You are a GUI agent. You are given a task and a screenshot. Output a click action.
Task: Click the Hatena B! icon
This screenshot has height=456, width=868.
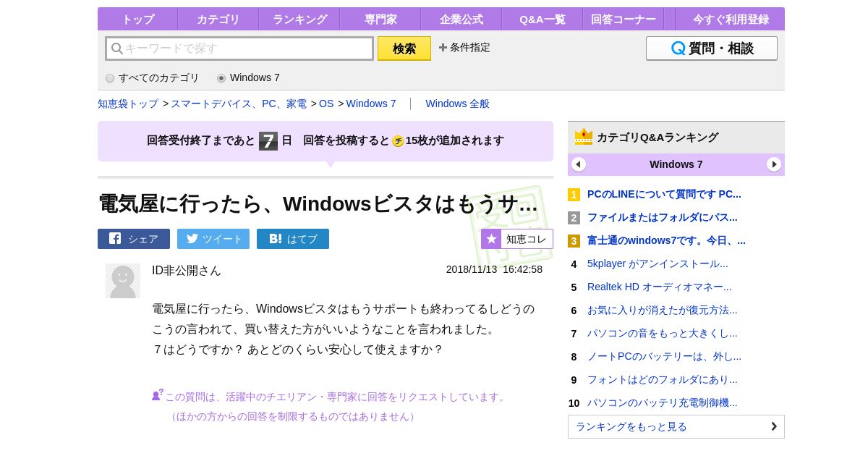tap(276, 238)
